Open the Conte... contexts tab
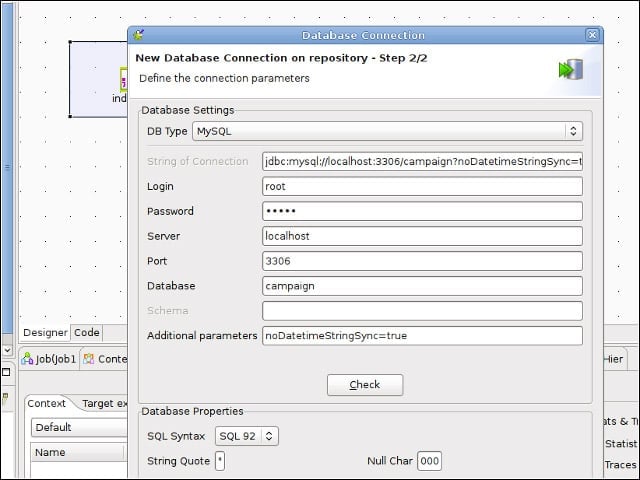 105,359
